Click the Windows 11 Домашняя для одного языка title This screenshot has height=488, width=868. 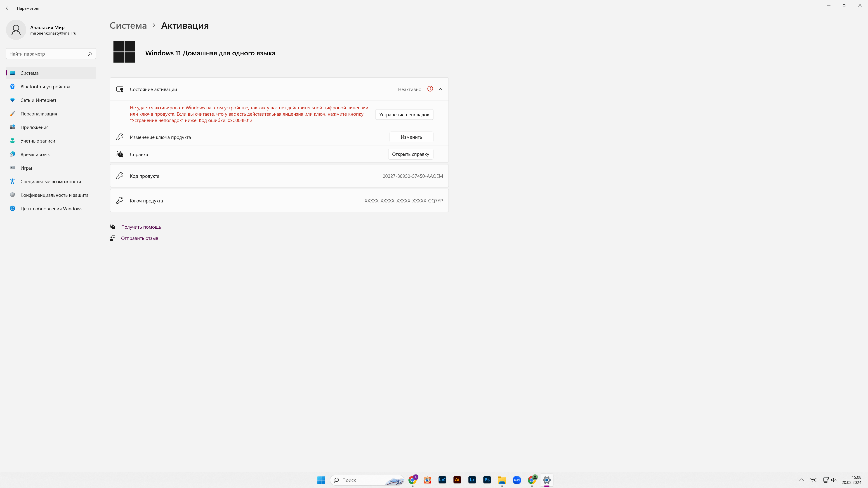[210, 53]
